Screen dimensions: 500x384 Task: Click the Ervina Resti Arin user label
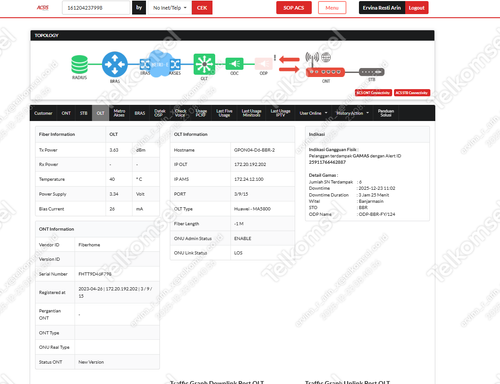click(382, 8)
